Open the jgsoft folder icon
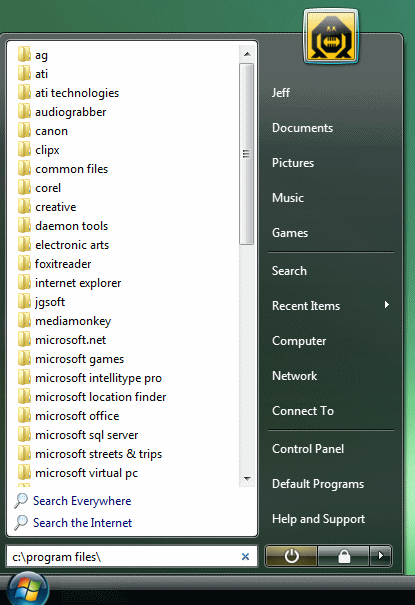 tap(24, 301)
